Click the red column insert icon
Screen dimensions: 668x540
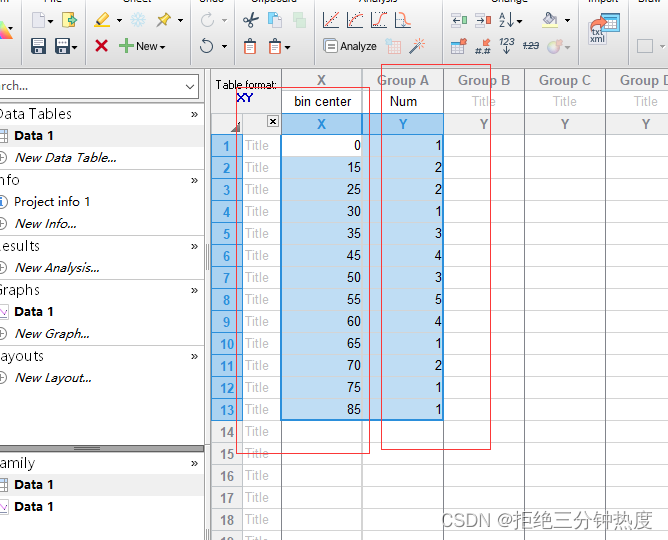(483, 20)
